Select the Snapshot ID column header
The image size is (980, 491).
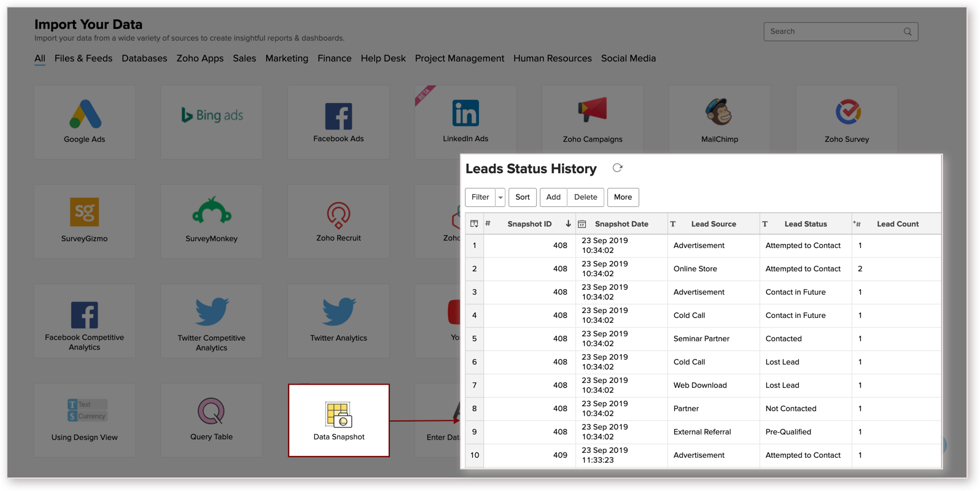529,224
